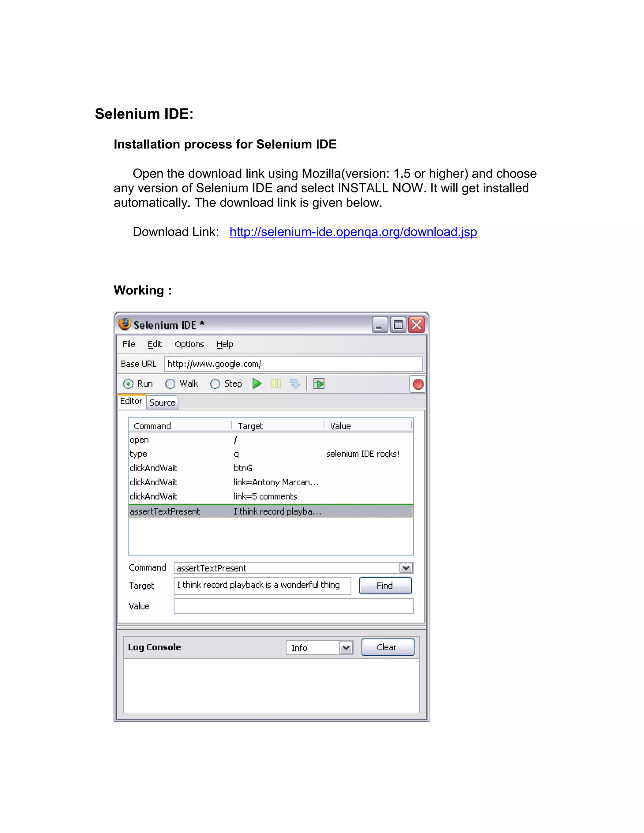The width and height of the screenshot is (644, 833).
Task: Click the Play with TestRunner icon
Action: click(x=319, y=384)
